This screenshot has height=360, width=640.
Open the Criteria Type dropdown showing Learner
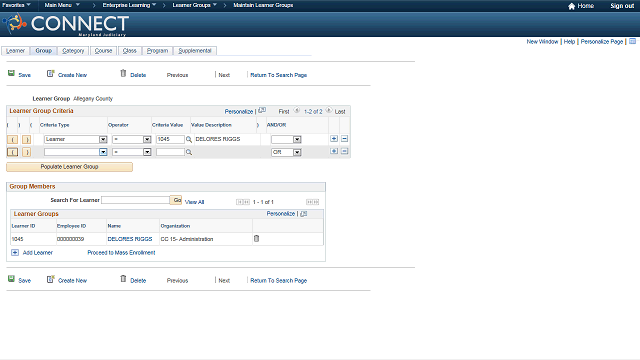76,140
